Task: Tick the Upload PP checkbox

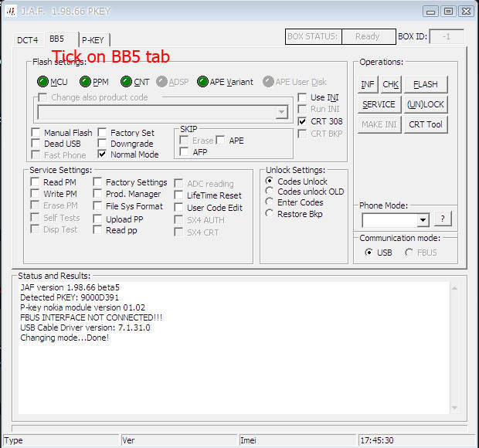Action: (97, 219)
